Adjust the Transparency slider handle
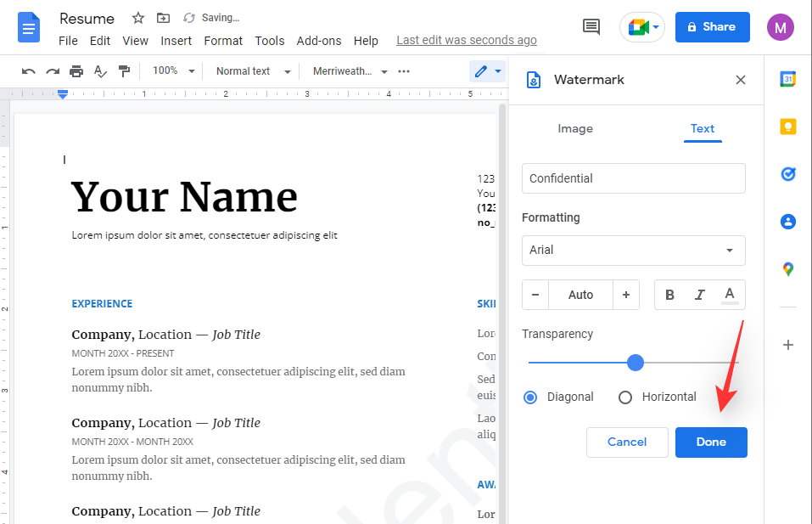This screenshot has width=812, height=524. tap(635, 363)
